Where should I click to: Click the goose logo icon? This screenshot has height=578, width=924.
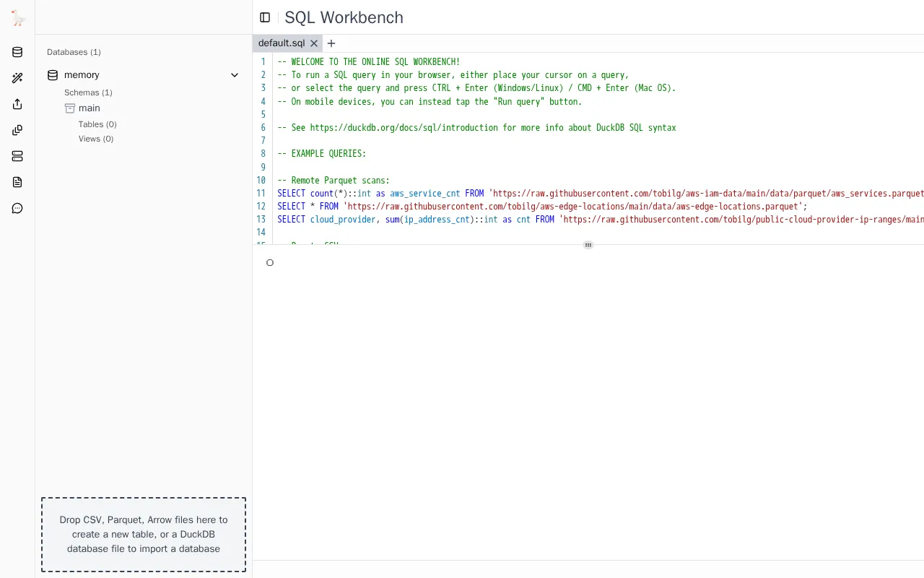(x=18, y=19)
